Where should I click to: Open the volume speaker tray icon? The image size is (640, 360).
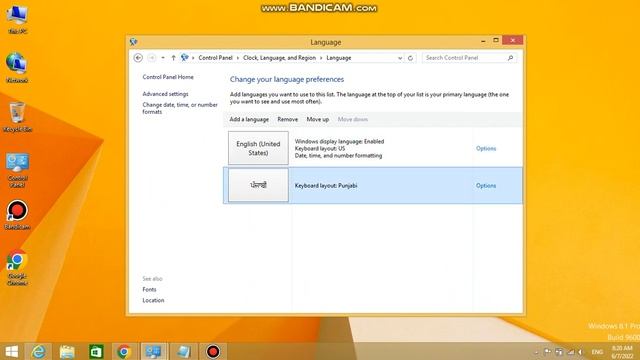(x=580, y=352)
